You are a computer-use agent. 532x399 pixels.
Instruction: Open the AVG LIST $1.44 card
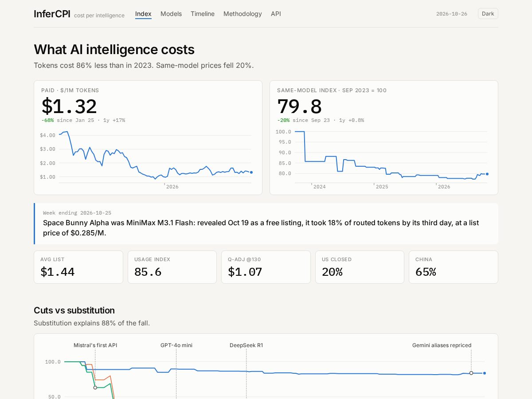click(x=78, y=267)
